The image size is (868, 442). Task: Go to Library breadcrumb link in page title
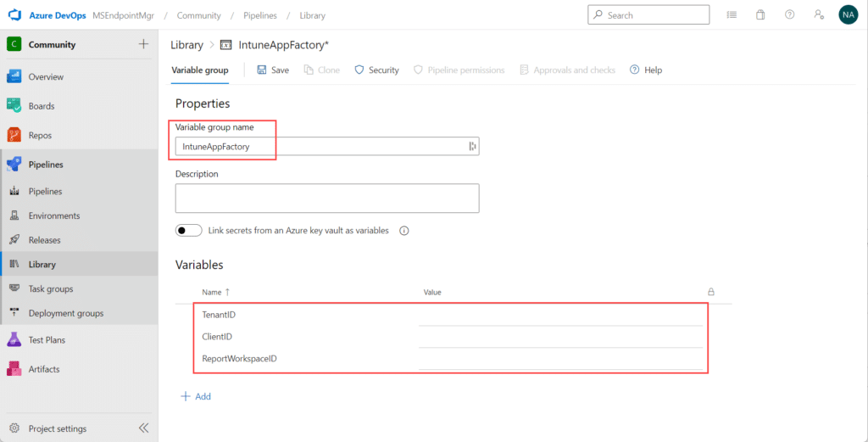point(186,45)
